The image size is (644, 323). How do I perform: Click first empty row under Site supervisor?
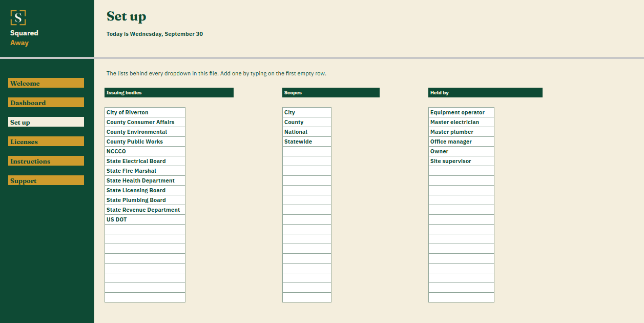(x=461, y=171)
